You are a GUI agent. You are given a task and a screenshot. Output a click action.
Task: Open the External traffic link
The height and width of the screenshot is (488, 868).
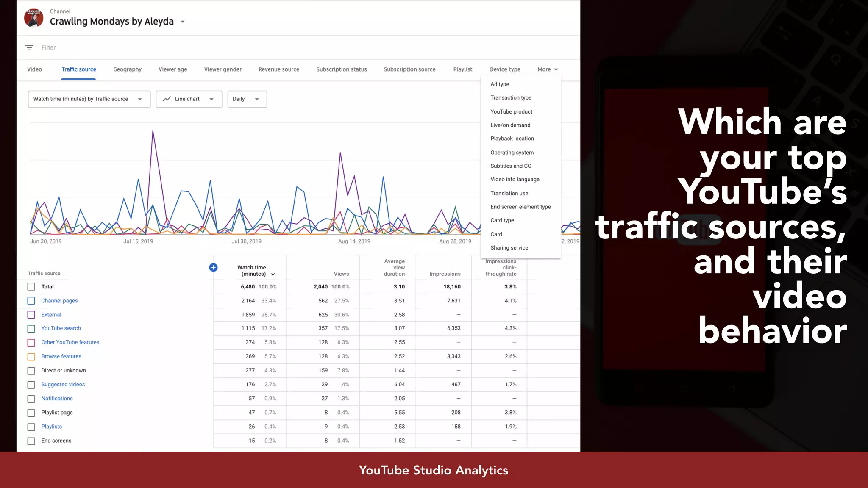pos(51,315)
